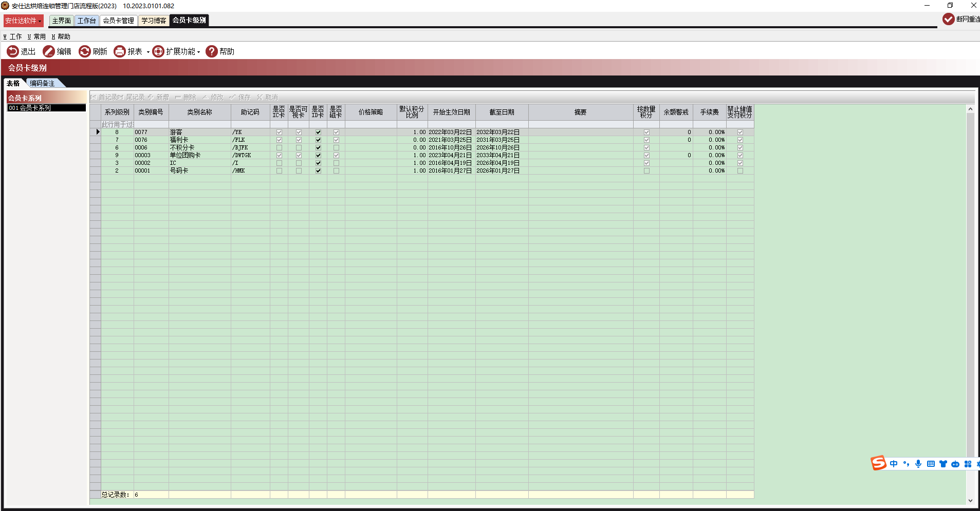980x511 pixels.
Task: Toggle 是否磁卡 checkbox for 单位团购卡 row
Action: click(x=336, y=156)
